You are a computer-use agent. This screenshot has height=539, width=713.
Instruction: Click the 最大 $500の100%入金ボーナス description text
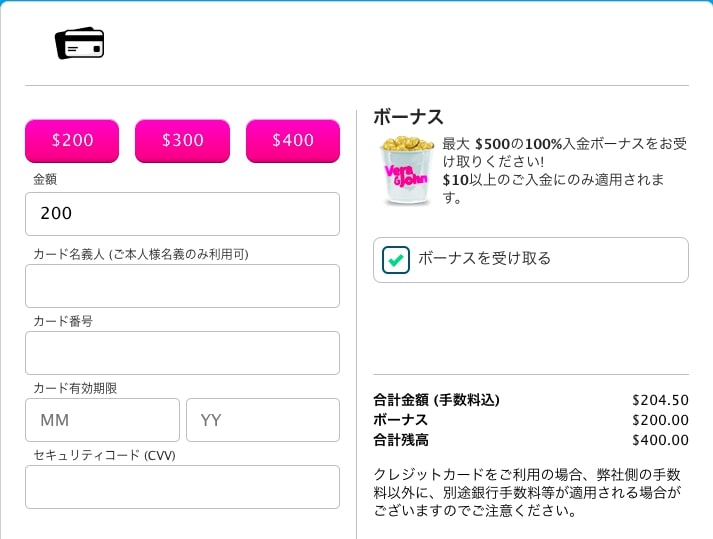coord(564,171)
